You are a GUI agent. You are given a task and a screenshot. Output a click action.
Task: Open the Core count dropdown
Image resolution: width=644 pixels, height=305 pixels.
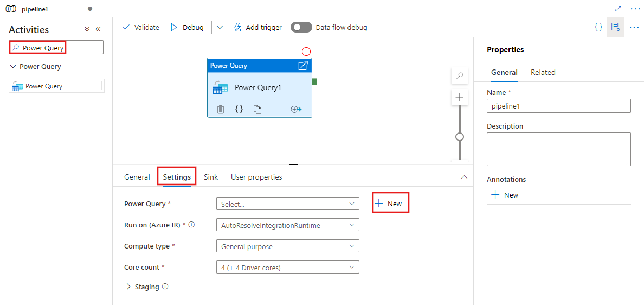pos(287,267)
